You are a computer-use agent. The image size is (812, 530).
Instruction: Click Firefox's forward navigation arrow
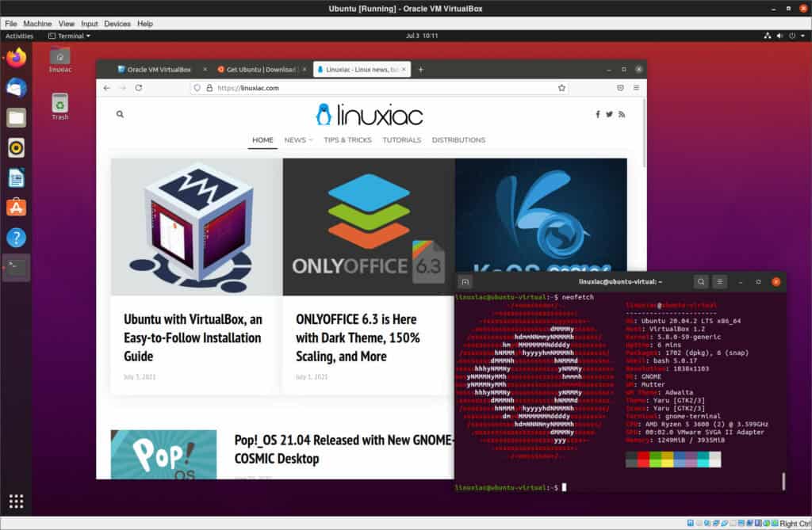(123, 88)
